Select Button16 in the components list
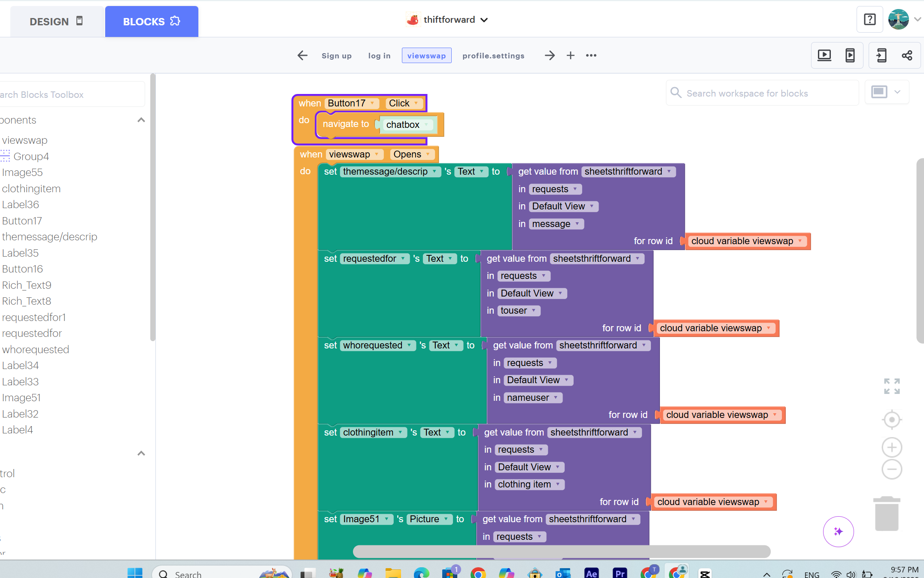 pyautogui.click(x=22, y=269)
